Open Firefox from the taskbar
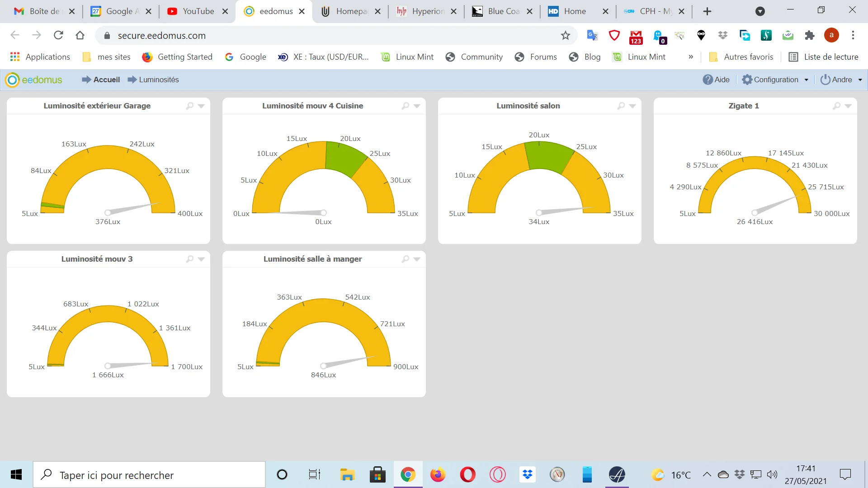The image size is (868, 488). [x=437, y=475]
